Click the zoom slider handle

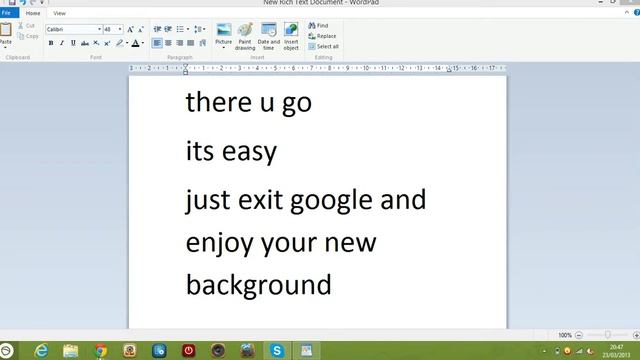[608, 335]
